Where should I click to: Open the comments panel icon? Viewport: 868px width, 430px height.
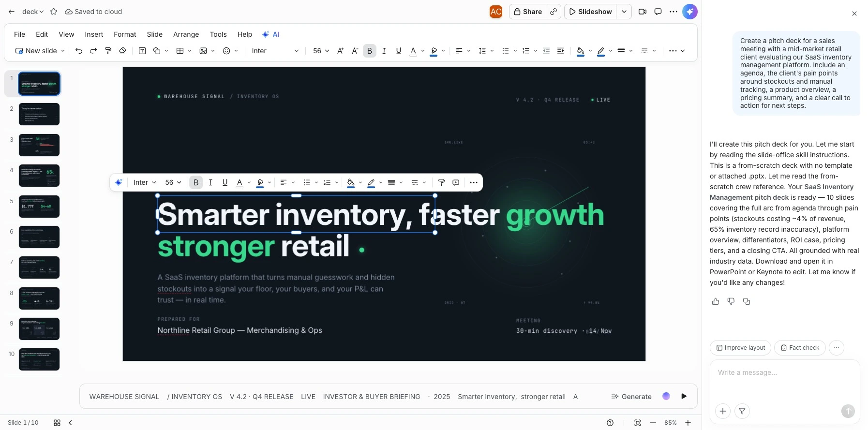[658, 12]
